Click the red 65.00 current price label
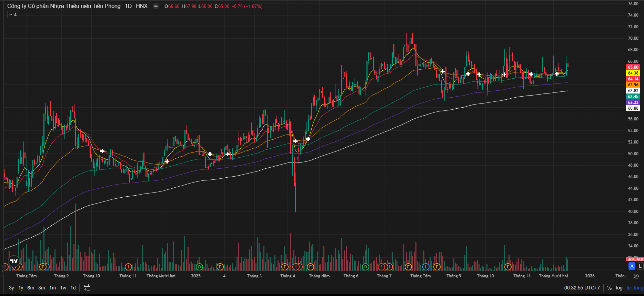 coord(633,67)
